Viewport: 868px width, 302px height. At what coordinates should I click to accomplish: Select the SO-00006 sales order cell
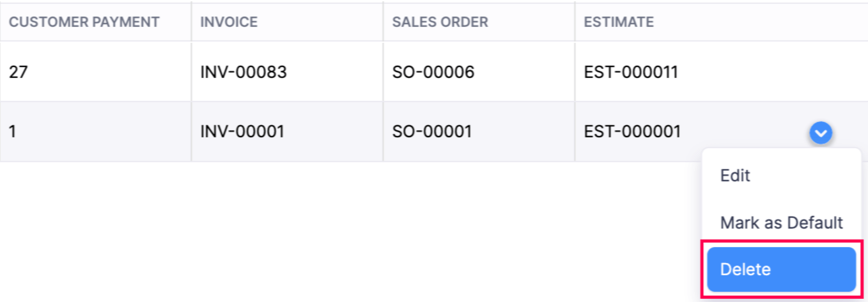pos(433,72)
